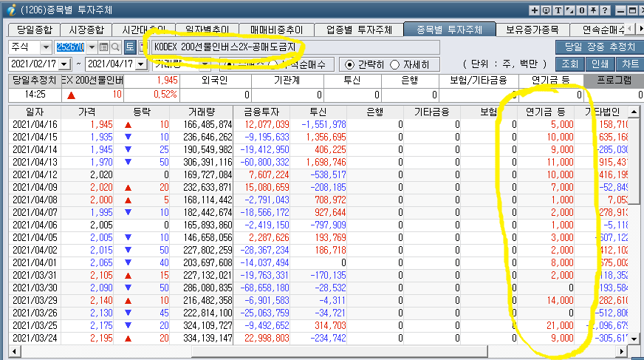Click the T font icon in title bar

pyautogui.click(x=559, y=10)
